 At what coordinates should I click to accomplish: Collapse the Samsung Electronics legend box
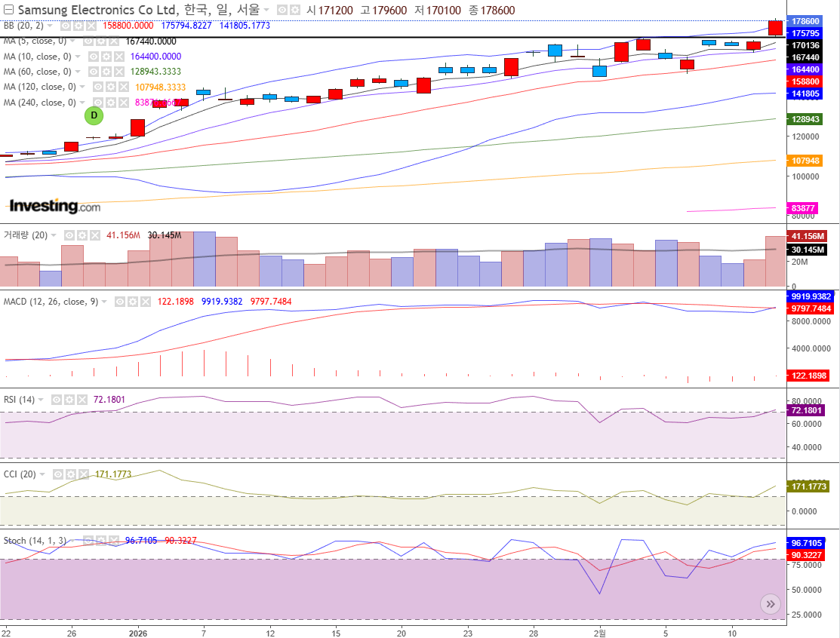point(8,10)
